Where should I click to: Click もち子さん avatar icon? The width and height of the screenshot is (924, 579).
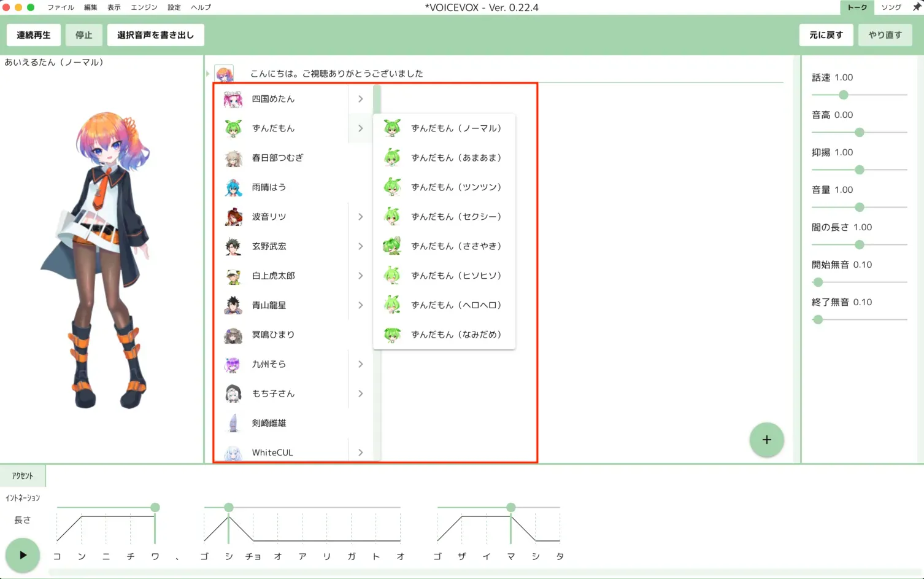point(233,394)
